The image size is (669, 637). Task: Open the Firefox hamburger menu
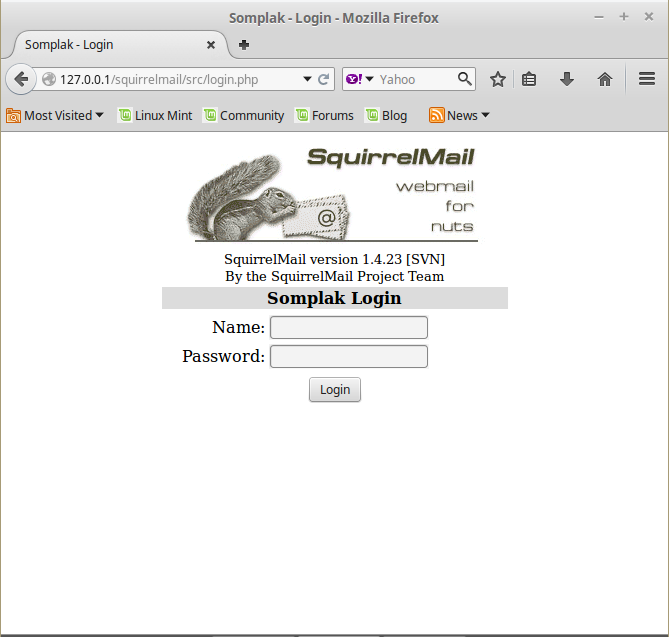pos(647,79)
